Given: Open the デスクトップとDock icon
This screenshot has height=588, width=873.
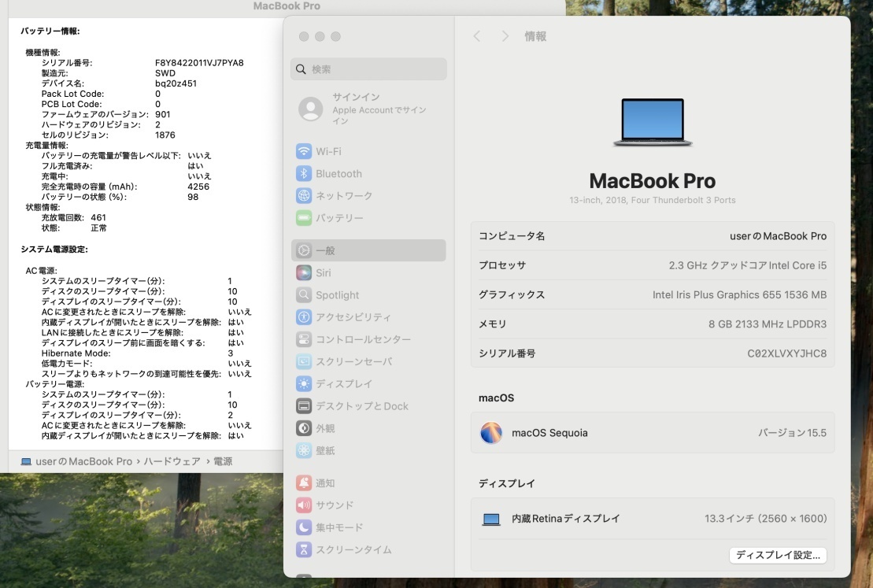Looking at the screenshot, I should (x=303, y=406).
